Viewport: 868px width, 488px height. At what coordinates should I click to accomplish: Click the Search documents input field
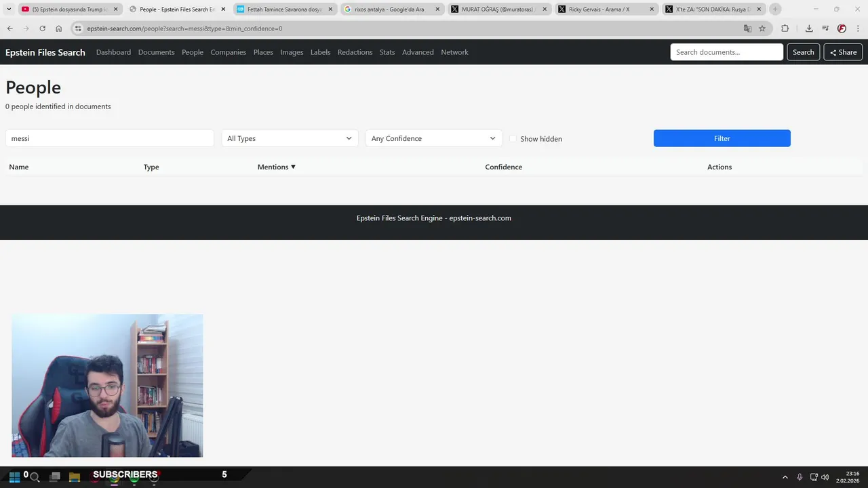pos(726,52)
